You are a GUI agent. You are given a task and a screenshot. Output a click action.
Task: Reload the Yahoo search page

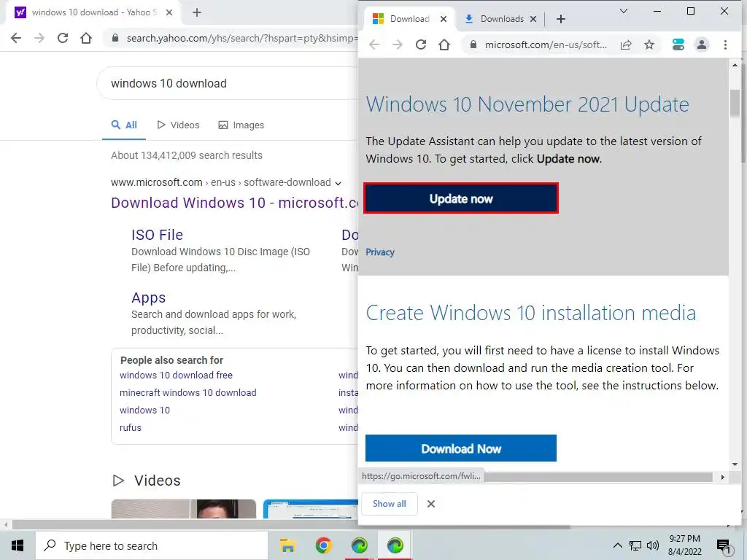[63, 38]
